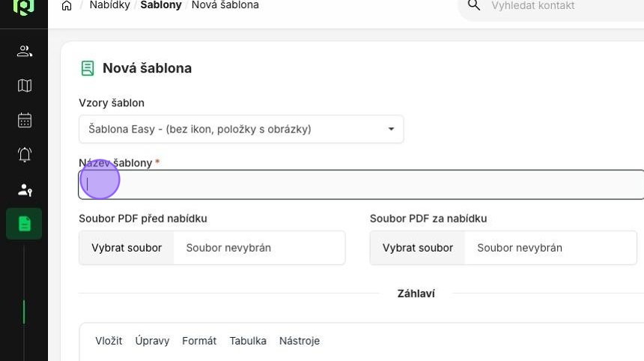The width and height of the screenshot is (644, 361).
Task: Go to Nabídky breadcrumb link
Action: pos(109,5)
